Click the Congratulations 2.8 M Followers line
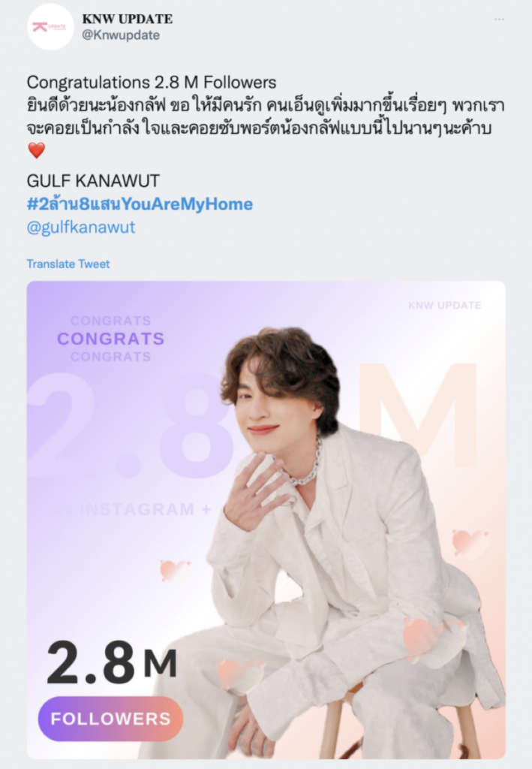Image resolution: width=532 pixels, height=769 pixels. pos(152,82)
